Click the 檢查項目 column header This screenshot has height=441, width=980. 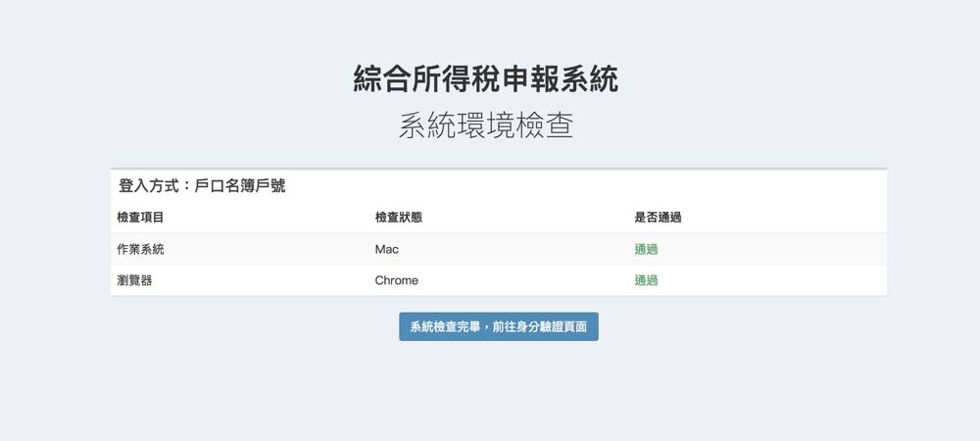(x=140, y=218)
